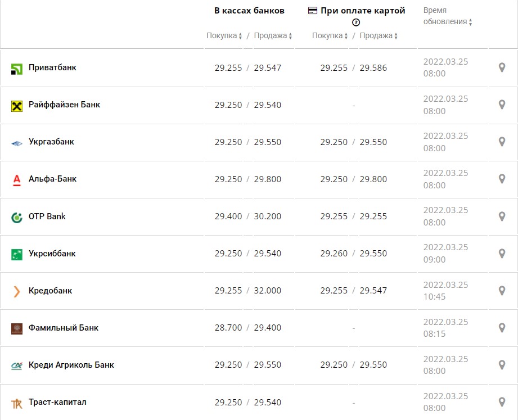Open the map pin for Кредобанк
This screenshot has height=420, width=518.
[x=502, y=291]
